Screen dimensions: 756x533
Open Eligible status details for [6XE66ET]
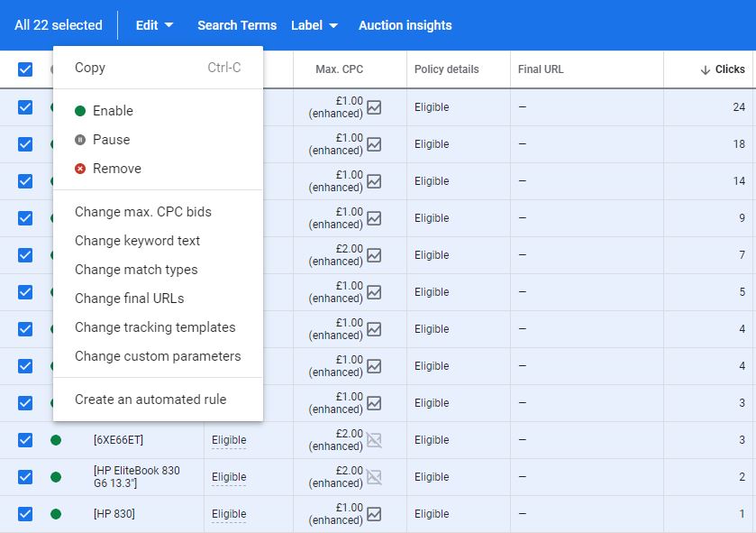229,440
